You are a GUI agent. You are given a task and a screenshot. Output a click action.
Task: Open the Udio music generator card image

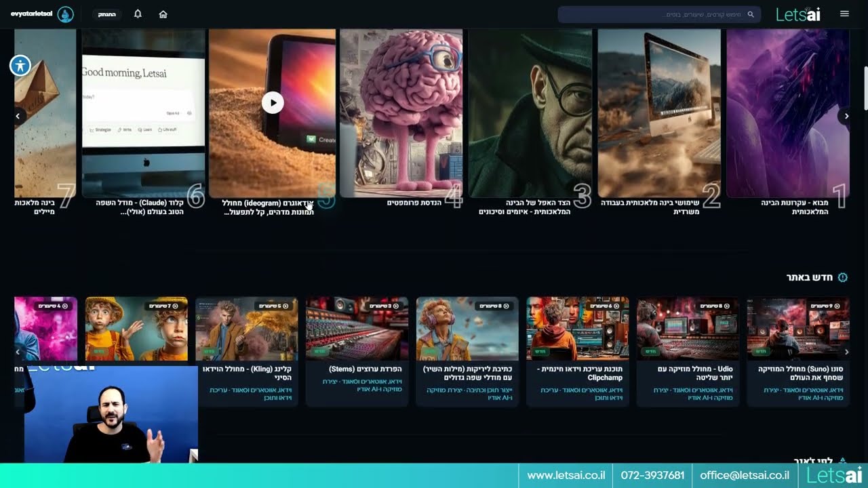688,329
